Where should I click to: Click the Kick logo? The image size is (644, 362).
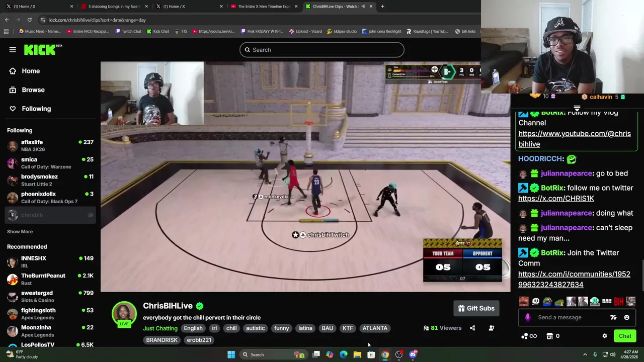pyautogui.click(x=43, y=49)
